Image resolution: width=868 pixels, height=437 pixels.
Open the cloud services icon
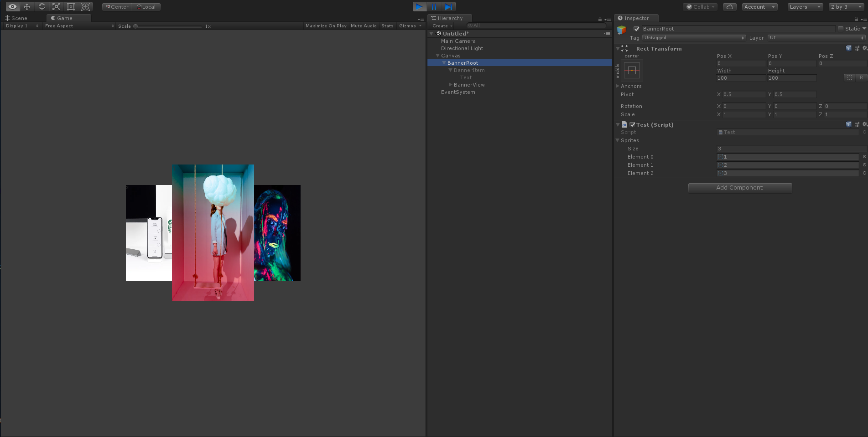[729, 7]
